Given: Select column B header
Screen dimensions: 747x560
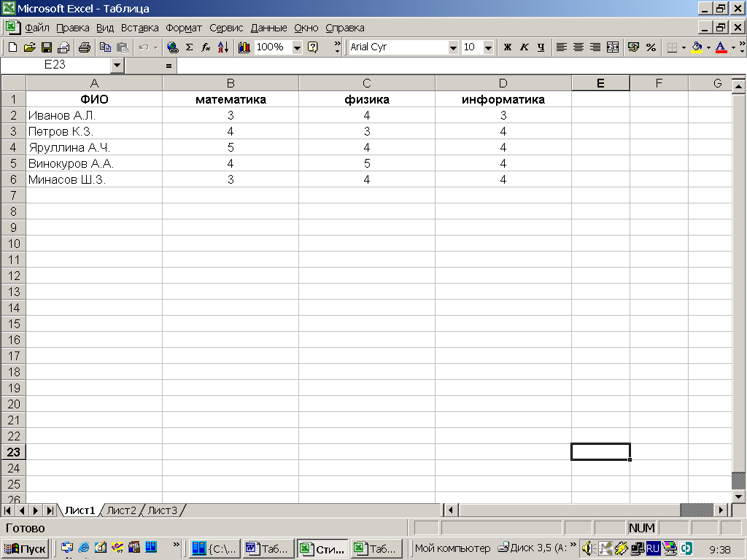Looking at the screenshot, I should click(x=231, y=83).
